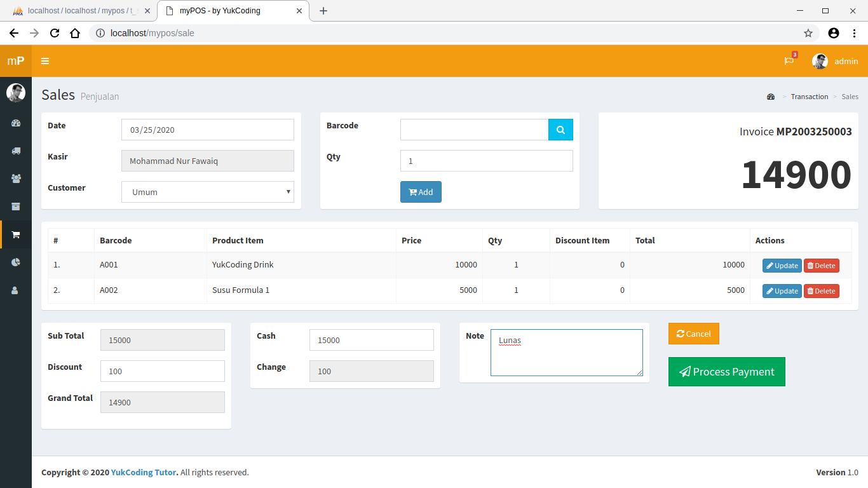
Task: Open reports via the pie chart icon
Action: tap(16, 262)
